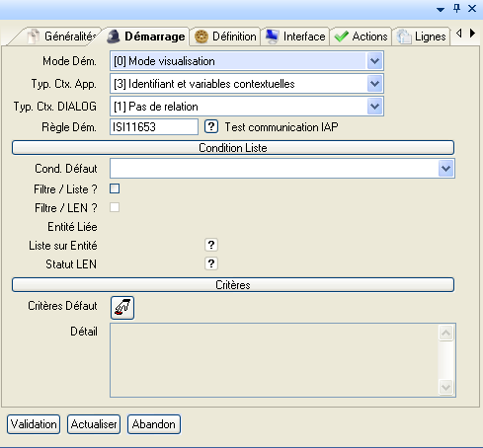Enable the Filtre / Liste checkbox
The image size is (483, 448).
pos(115,188)
